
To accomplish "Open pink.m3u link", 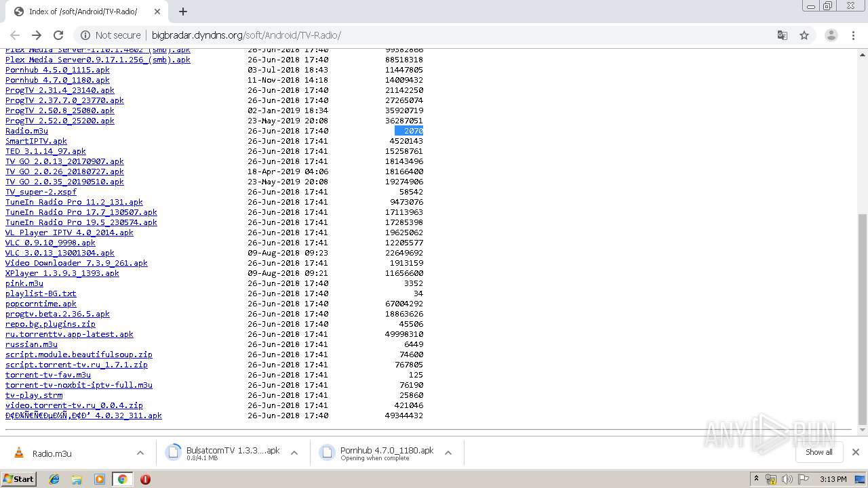I will click(x=24, y=283).
